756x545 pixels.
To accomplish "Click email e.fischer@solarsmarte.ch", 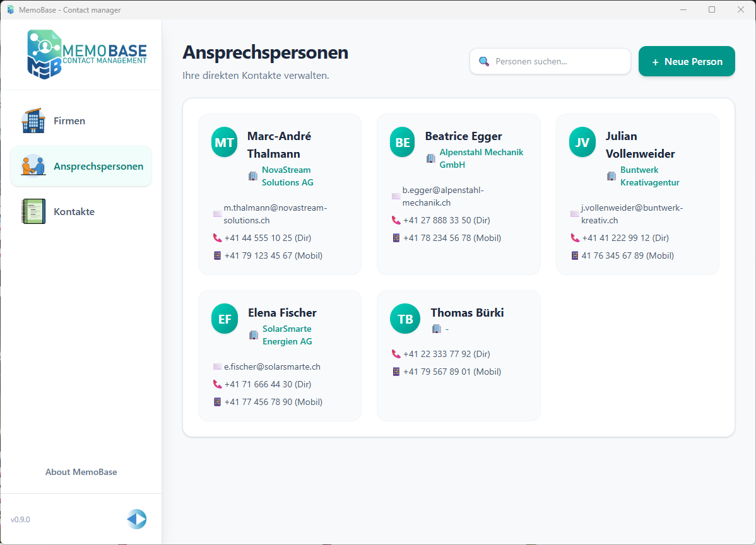I will pyautogui.click(x=272, y=366).
